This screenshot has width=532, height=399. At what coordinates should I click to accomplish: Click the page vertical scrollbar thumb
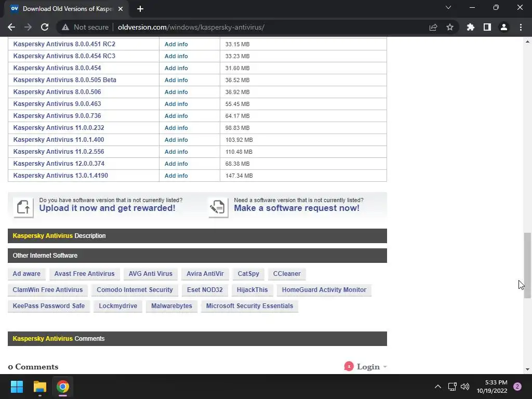click(x=527, y=265)
